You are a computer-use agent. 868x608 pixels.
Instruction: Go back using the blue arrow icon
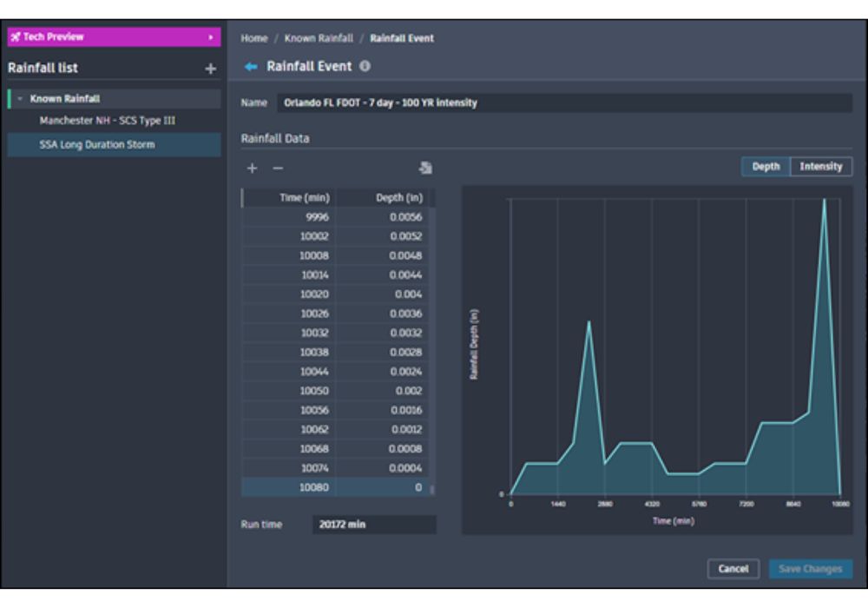(x=252, y=67)
